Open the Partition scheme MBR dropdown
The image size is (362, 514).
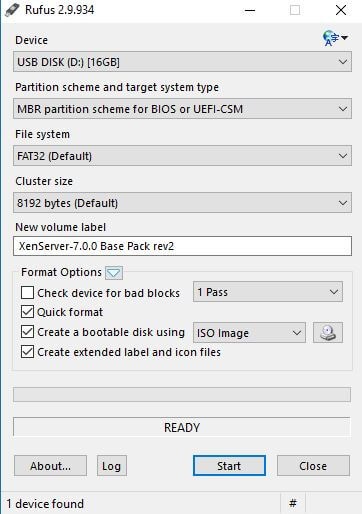coord(182,109)
